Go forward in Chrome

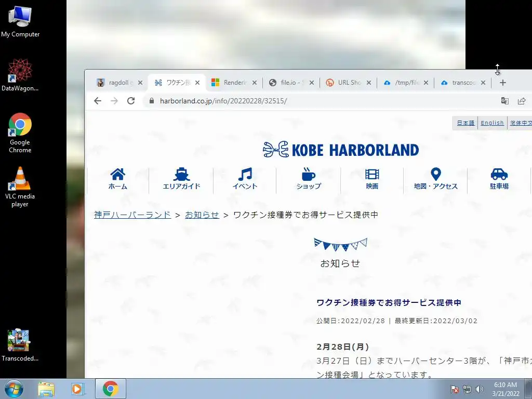[x=114, y=101]
